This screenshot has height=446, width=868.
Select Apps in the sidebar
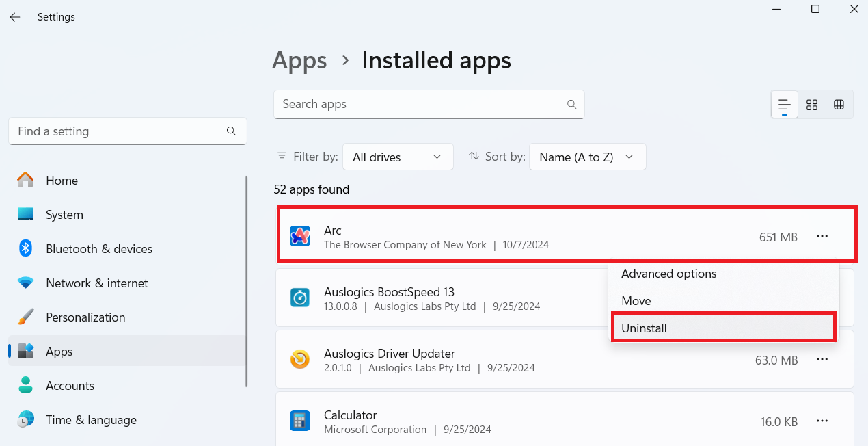coord(128,352)
